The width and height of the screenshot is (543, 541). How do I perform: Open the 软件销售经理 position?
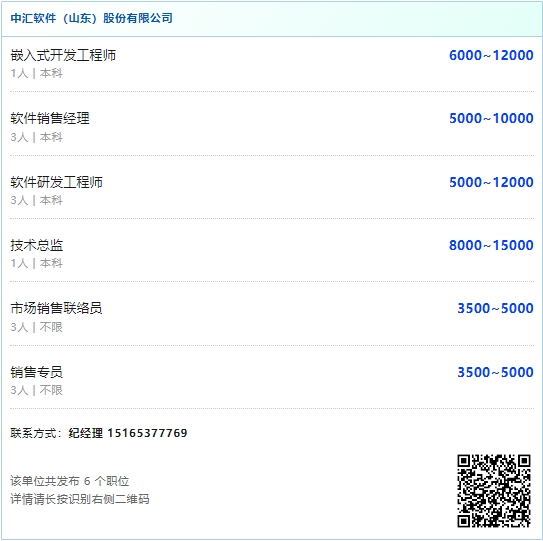coord(50,118)
